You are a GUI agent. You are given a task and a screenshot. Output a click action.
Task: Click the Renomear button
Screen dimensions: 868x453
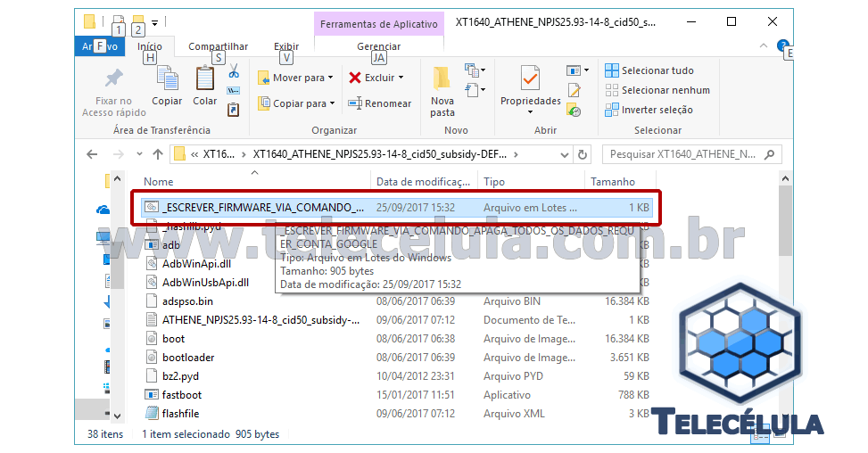(x=379, y=103)
